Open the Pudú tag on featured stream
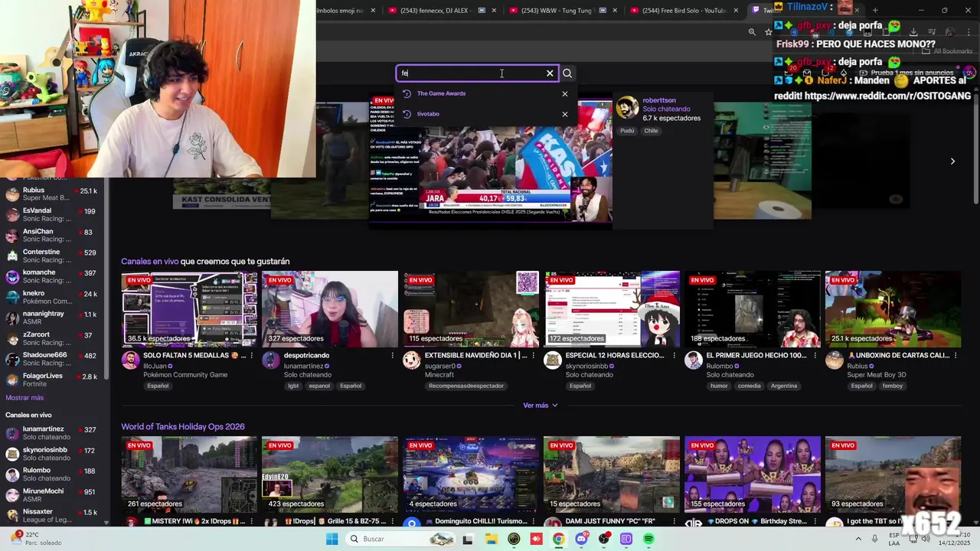 pos(627,131)
